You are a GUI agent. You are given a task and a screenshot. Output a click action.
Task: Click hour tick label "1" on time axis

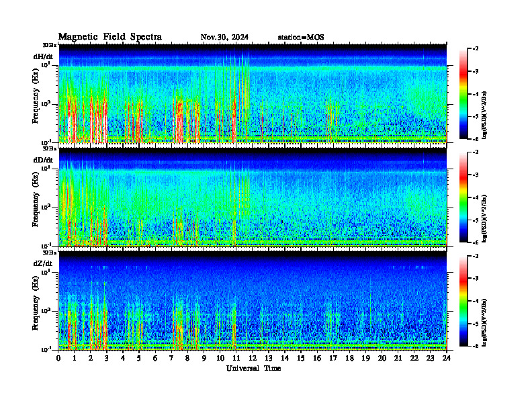75,359
